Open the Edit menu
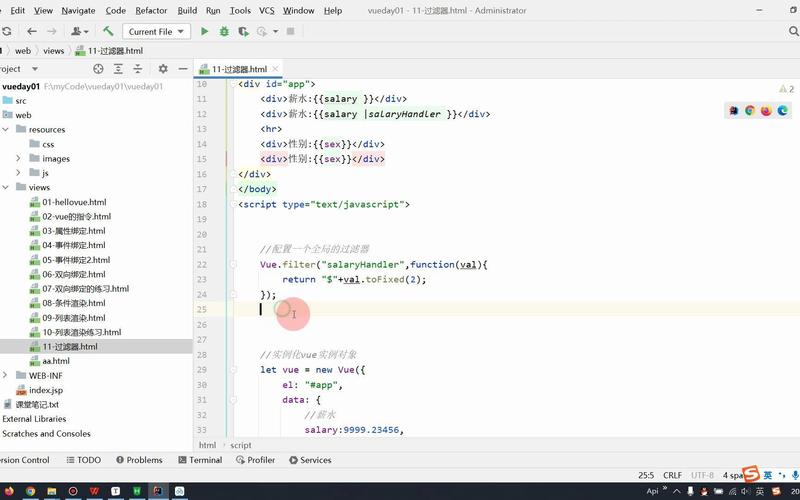800x500 pixels. [17, 10]
